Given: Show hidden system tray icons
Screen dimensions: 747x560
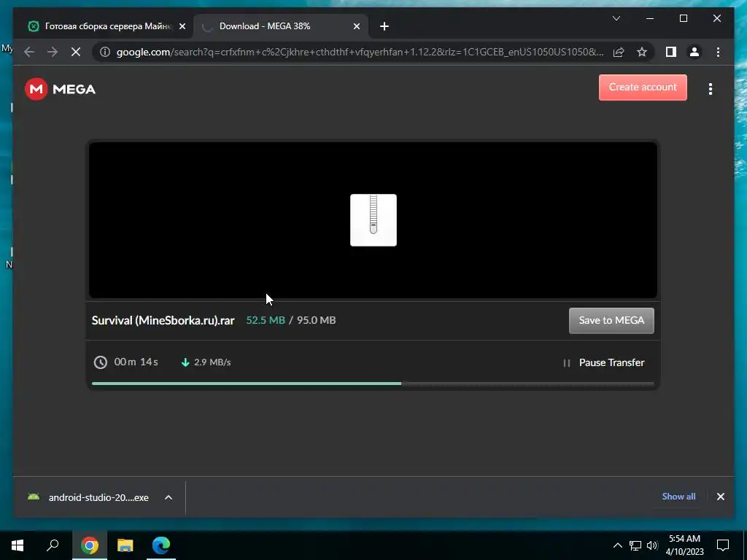Looking at the screenshot, I should pos(617,545).
